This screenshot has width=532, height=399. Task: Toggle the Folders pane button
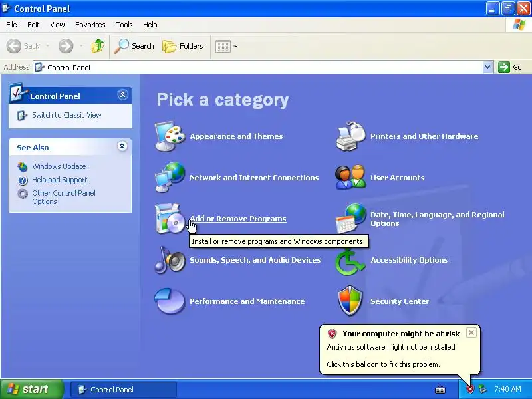[x=184, y=46]
